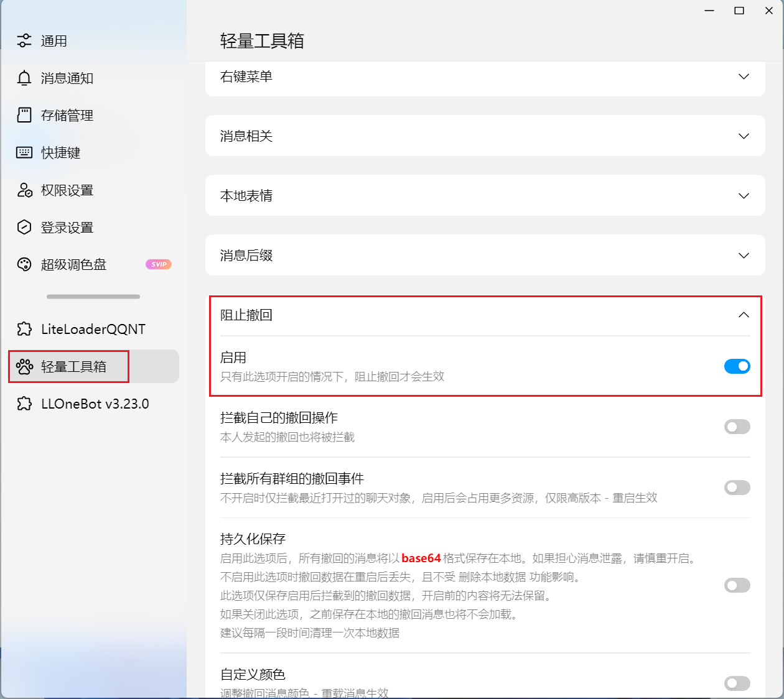This screenshot has height=699, width=784.
Task: Enable 自定义颜色 switch
Action: (737, 683)
